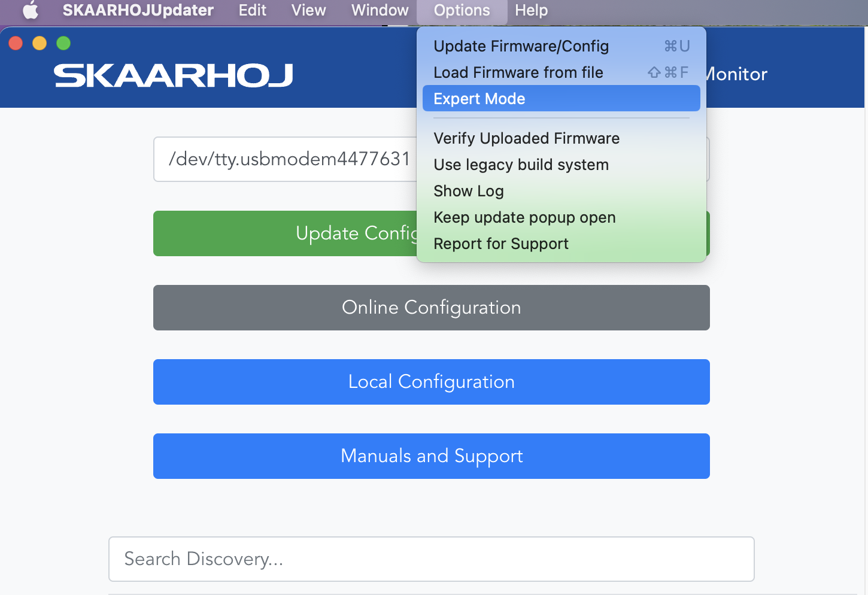
Task: Open the Apple menu
Action: (31, 10)
